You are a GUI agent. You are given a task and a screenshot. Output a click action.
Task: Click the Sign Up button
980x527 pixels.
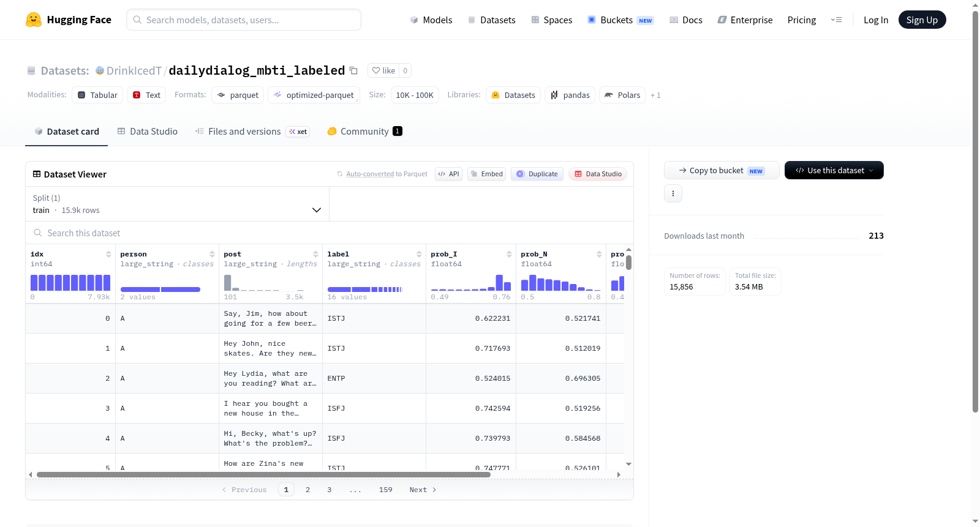click(x=922, y=20)
